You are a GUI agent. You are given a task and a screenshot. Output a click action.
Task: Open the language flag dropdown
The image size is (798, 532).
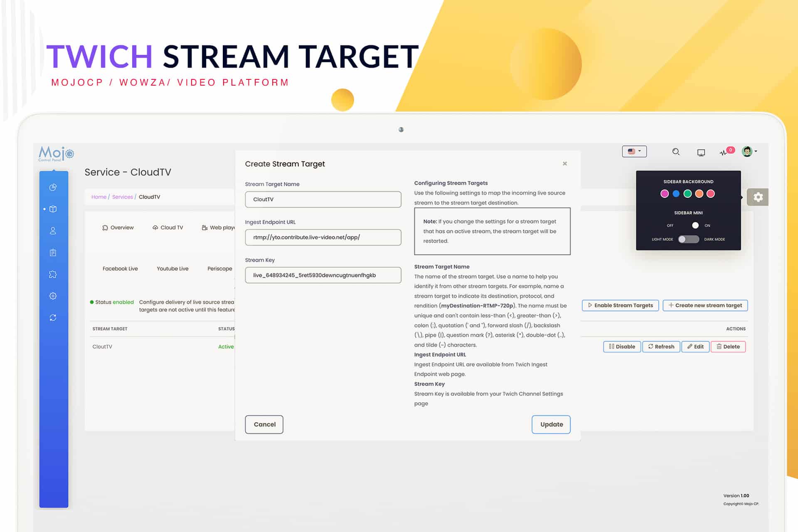[634, 151]
